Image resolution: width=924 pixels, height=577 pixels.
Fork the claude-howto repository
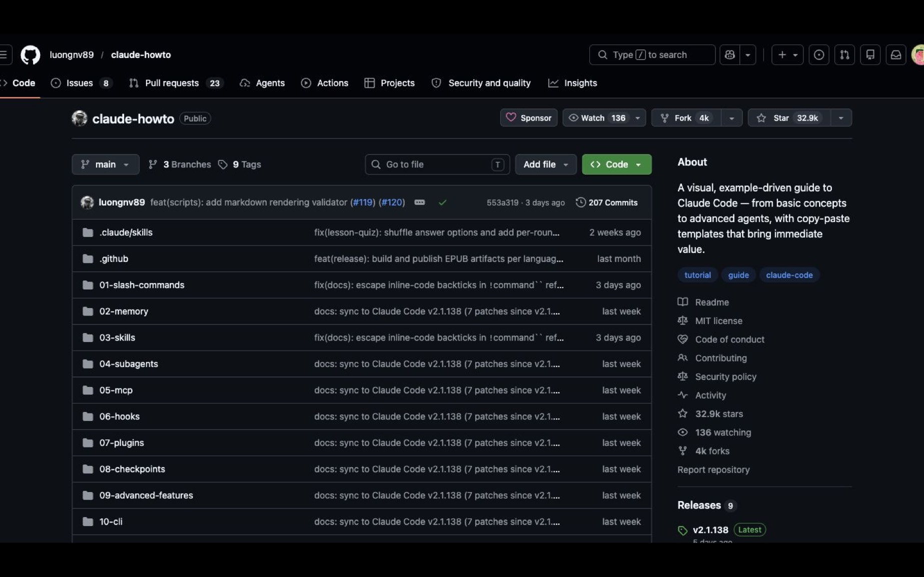click(x=686, y=118)
